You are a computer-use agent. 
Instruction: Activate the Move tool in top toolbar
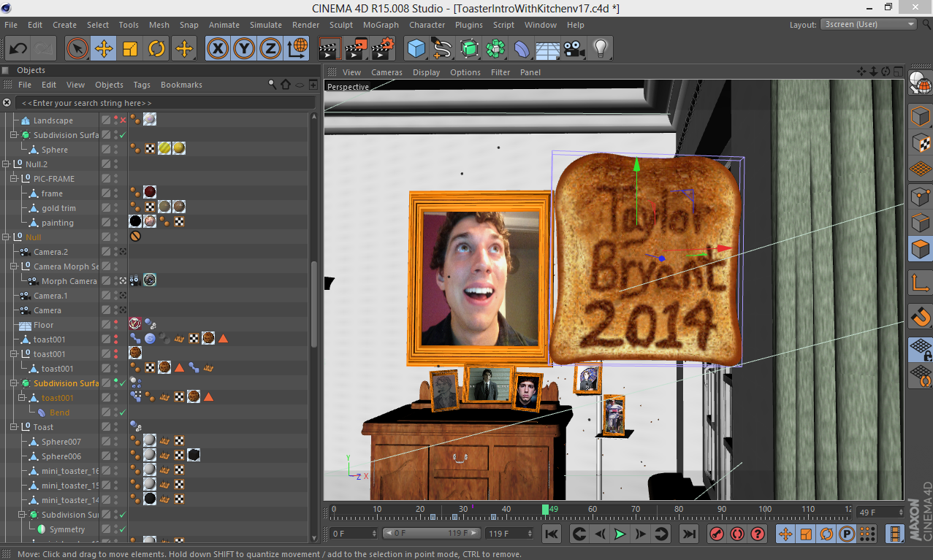pyautogui.click(x=104, y=49)
